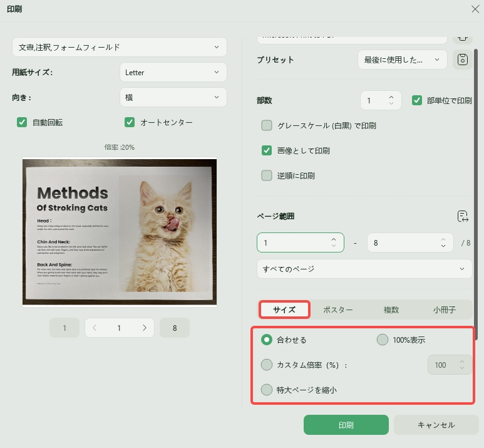Select the 合わせる radio option

[x=267, y=340]
